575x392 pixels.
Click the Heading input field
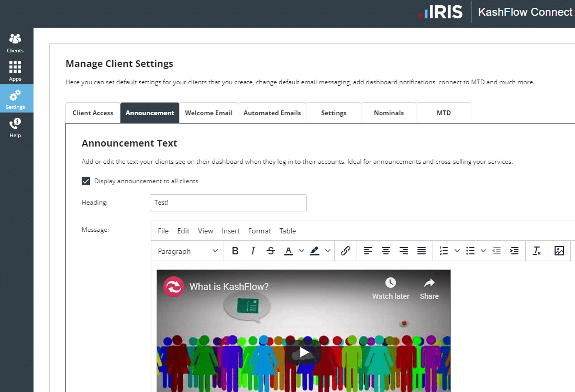coord(228,203)
